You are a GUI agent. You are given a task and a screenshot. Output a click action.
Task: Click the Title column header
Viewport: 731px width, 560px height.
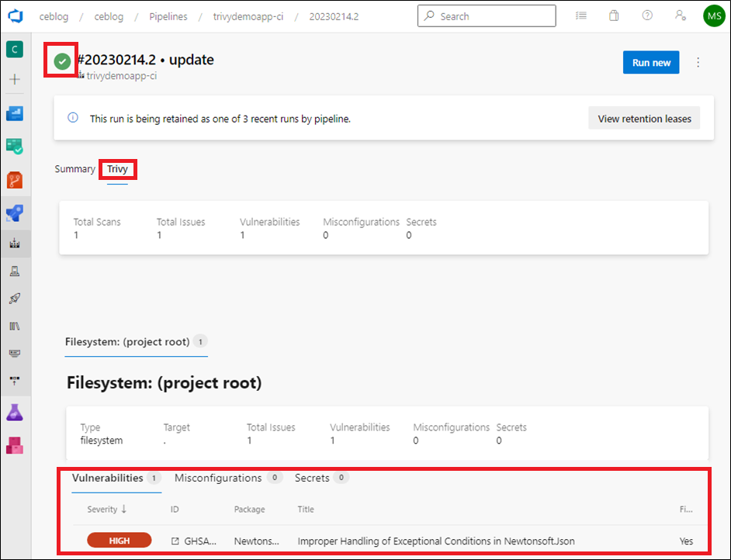pyautogui.click(x=306, y=510)
